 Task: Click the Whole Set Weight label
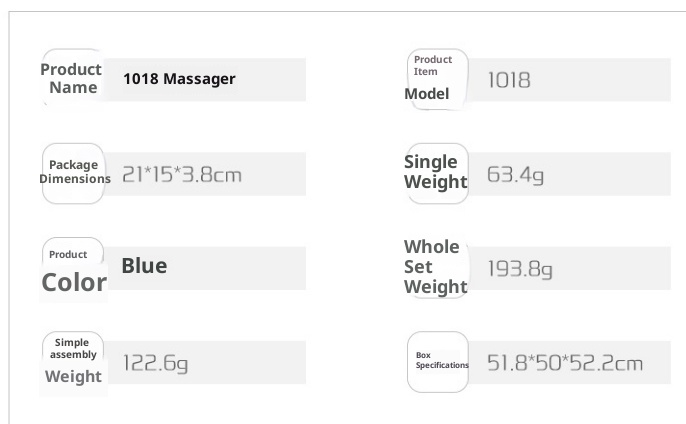[x=435, y=267]
